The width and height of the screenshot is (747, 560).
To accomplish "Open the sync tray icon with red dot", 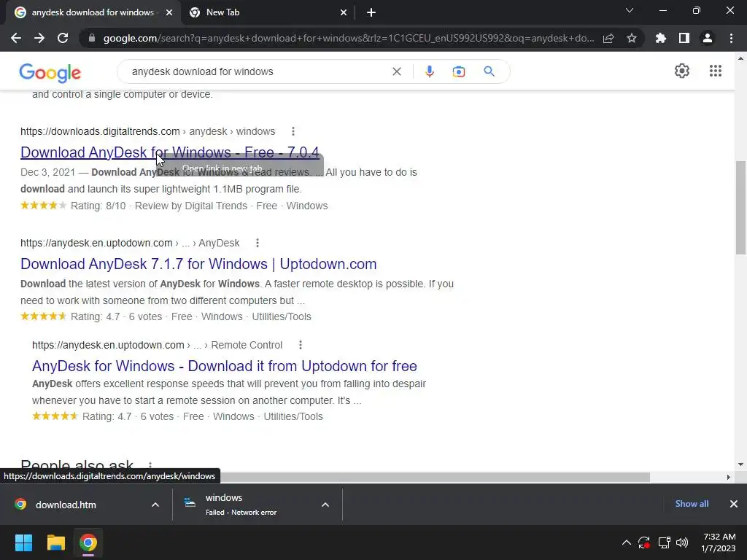I will point(644,542).
